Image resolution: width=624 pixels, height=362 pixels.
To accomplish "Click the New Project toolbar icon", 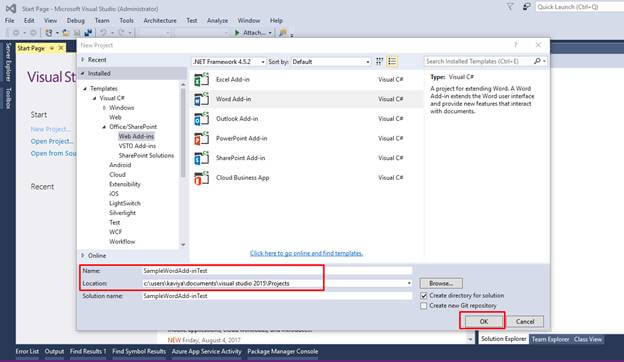I will click(49, 33).
